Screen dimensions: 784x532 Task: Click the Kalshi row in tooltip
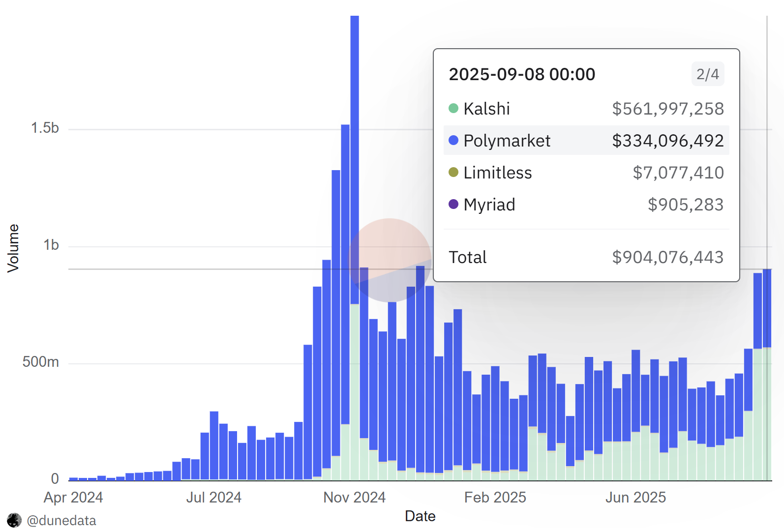(586, 109)
